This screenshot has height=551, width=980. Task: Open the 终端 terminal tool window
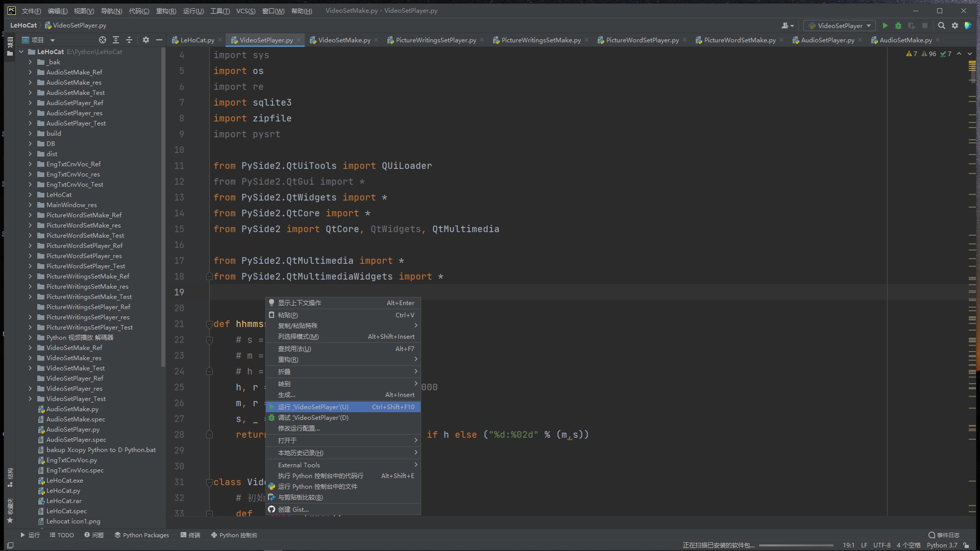click(190, 535)
